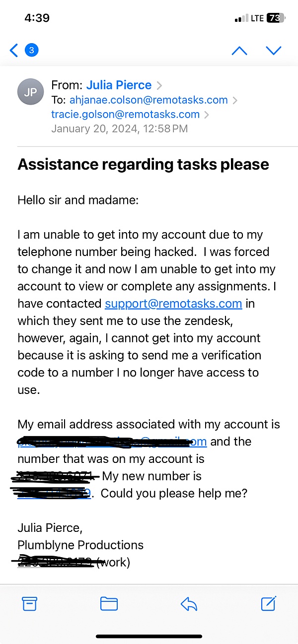Expand sender details chevron beside Julia Pierce
Viewport: 298px width, 644px height.
pos(159,85)
